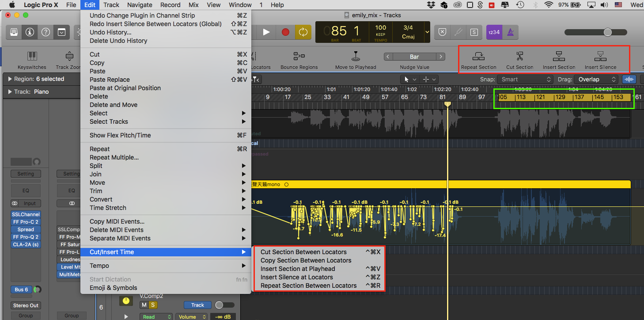Click the yellow cycle range in ruler
644x320 pixels.
click(x=564, y=97)
